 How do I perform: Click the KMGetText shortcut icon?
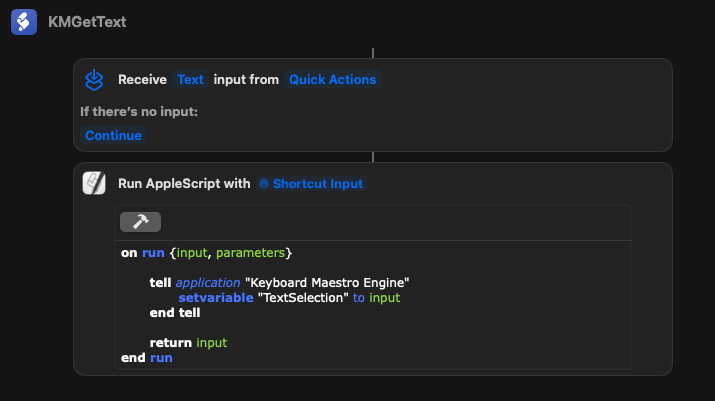click(x=24, y=22)
